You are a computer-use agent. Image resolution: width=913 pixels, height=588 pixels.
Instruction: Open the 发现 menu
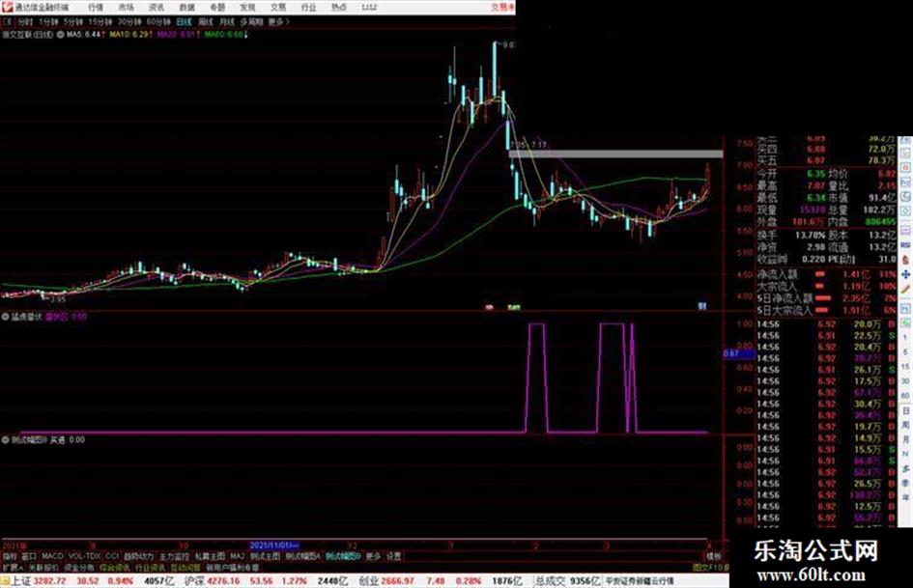tap(247, 7)
